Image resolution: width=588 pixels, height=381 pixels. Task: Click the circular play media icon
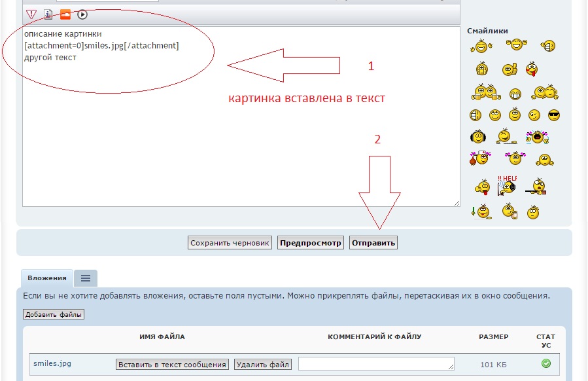point(82,14)
